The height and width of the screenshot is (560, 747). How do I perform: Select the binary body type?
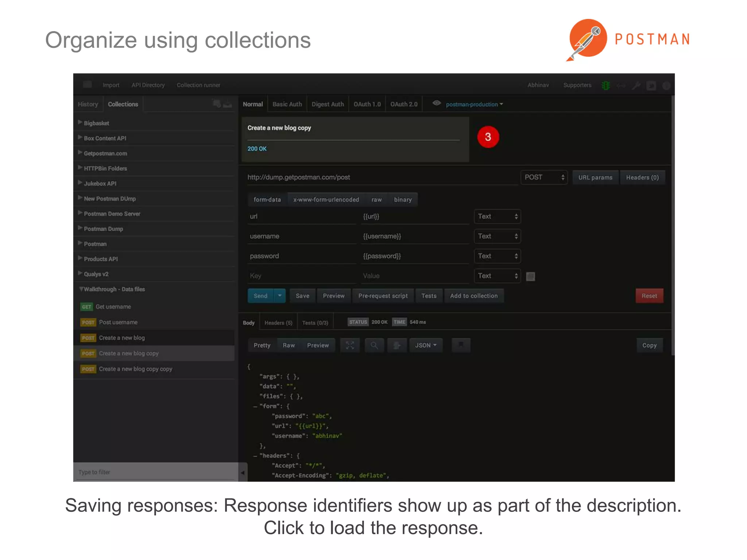pyautogui.click(x=403, y=200)
